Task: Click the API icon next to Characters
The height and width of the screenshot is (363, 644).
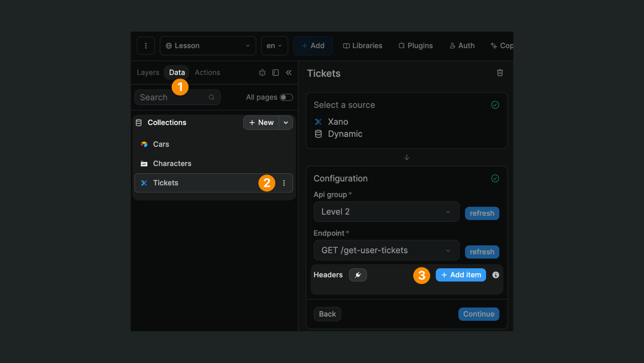Action: 144,163
